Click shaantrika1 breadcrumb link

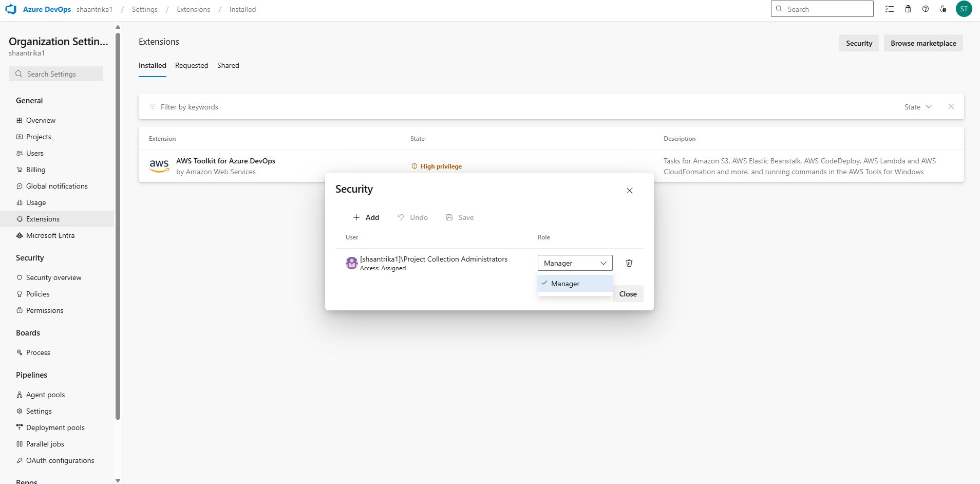coord(95,9)
